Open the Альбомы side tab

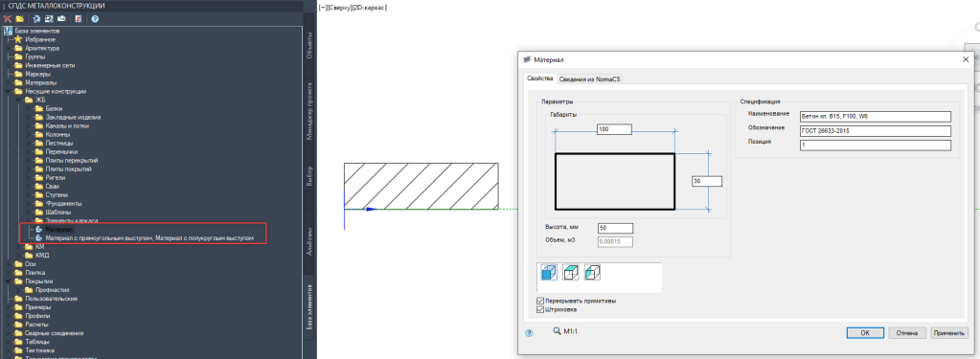(x=309, y=241)
